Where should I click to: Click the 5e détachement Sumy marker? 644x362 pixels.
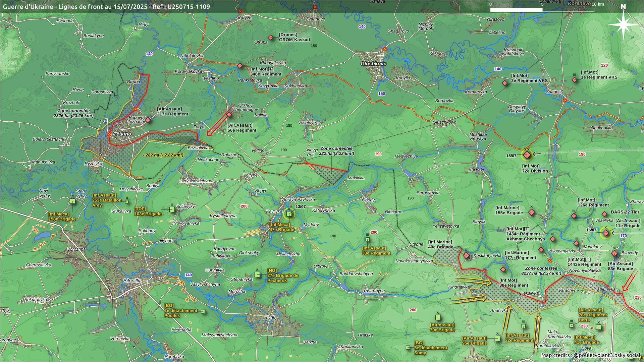click(408, 348)
